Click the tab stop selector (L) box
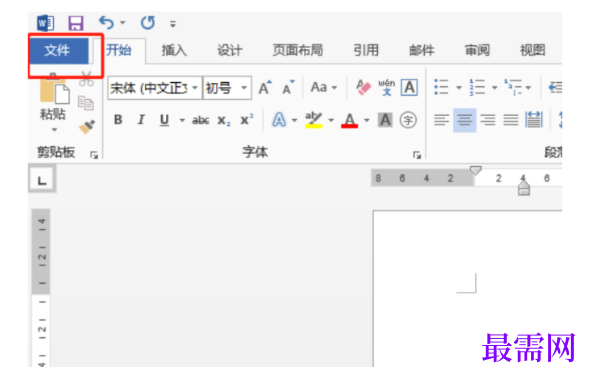594x379 pixels. tap(42, 179)
